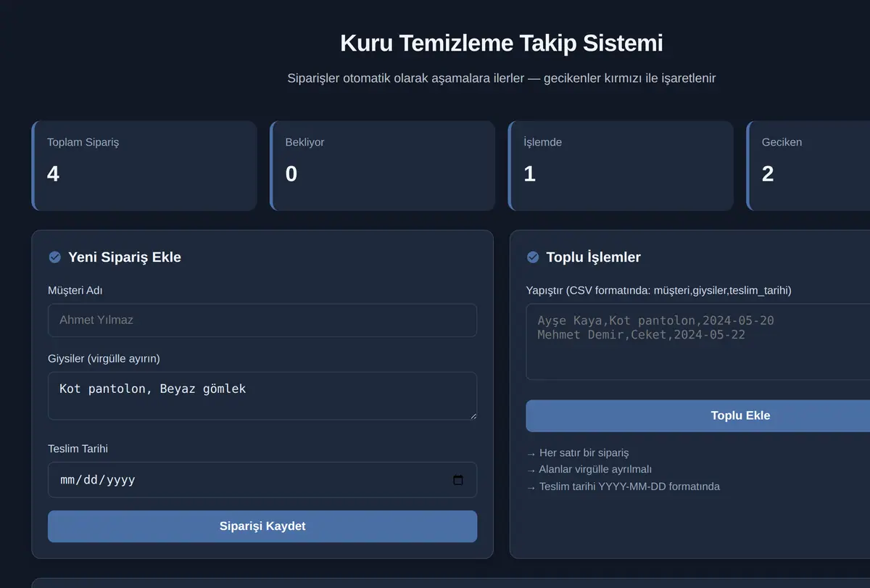Image resolution: width=870 pixels, height=588 pixels.
Task: Click the Toplu Ekle button
Action: coord(698,416)
